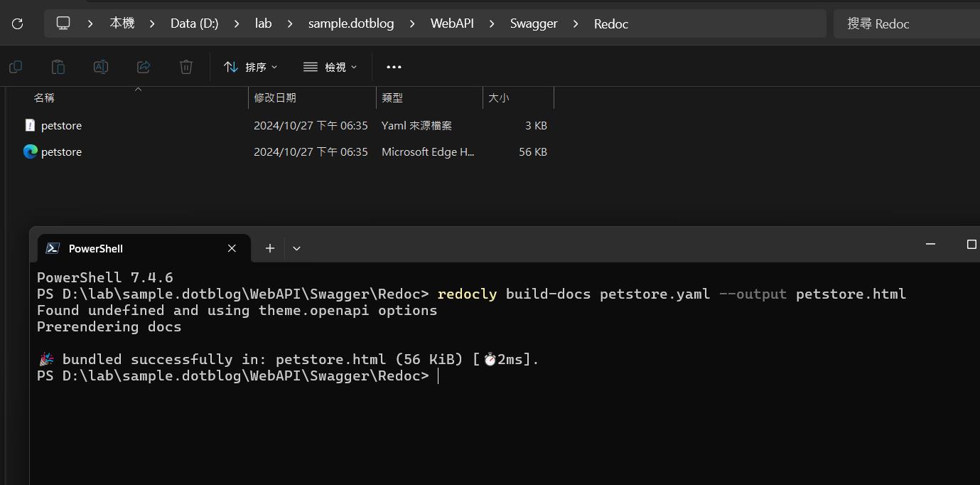Viewport: 980px width, 485px height.
Task: Go to 本機 in breadcrumb
Action: 122,23
